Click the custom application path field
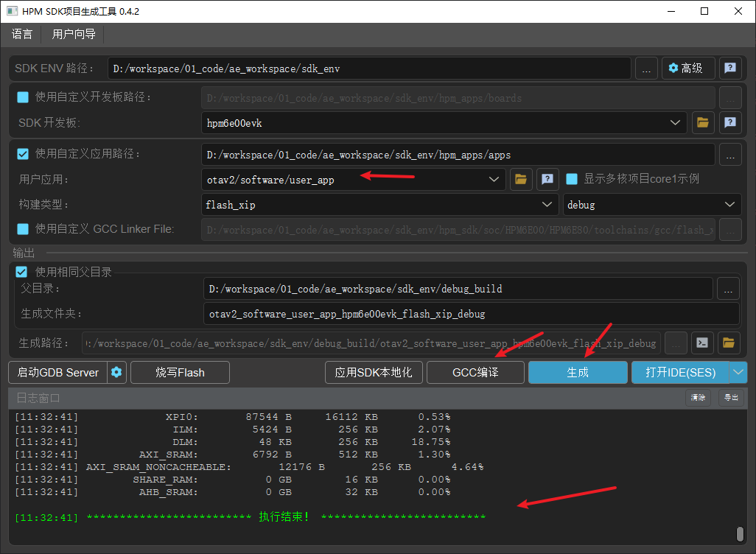The height and width of the screenshot is (554, 756). click(x=458, y=154)
